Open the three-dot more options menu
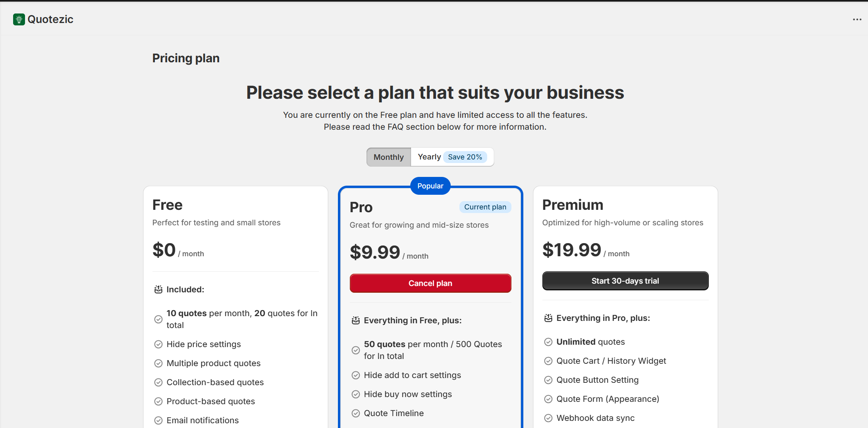868x428 pixels. tap(857, 19)
